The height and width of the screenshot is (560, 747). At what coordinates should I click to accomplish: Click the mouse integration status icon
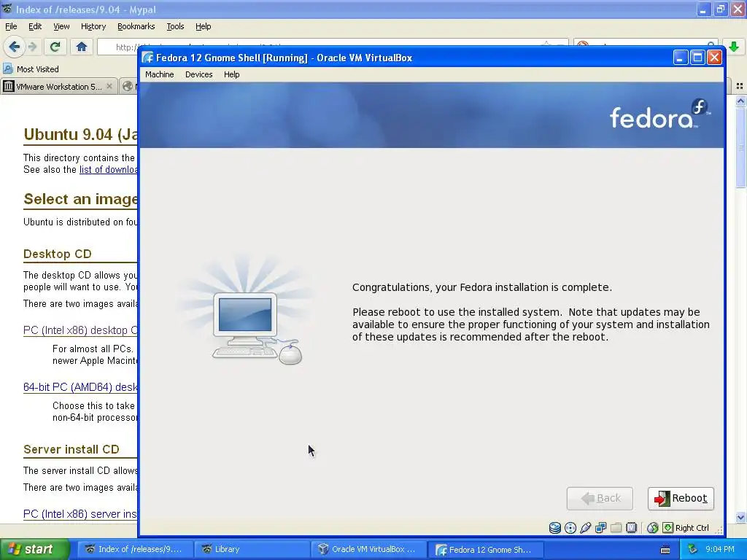[x=653, y=528]
